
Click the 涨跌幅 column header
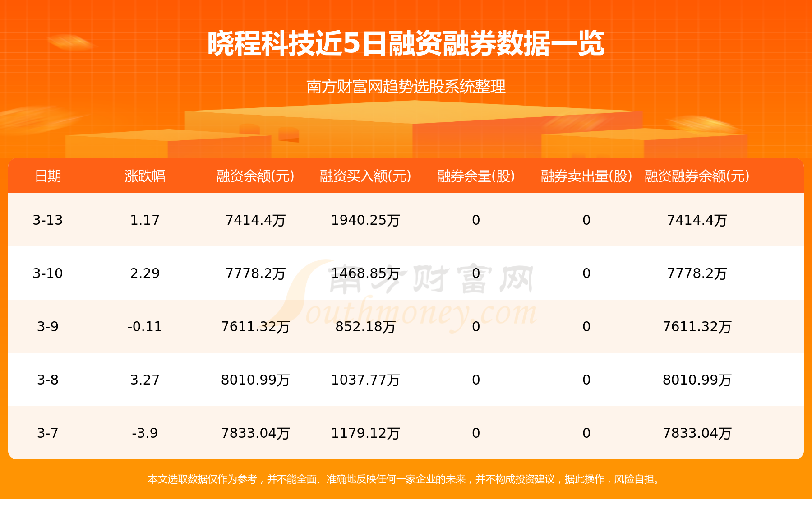[x=145, y=176]
